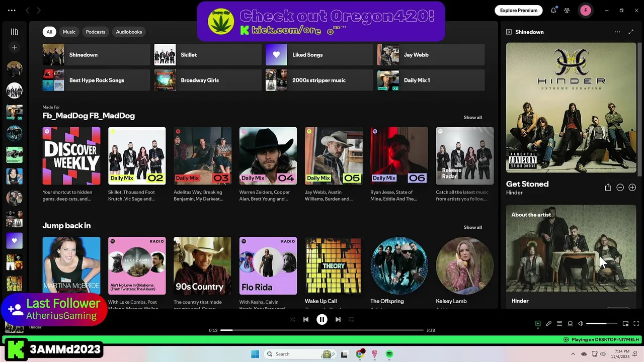Open 2000s stripper music tile
Image resolution: width=644 pixels, height=362 pixels.
point(319,80)
